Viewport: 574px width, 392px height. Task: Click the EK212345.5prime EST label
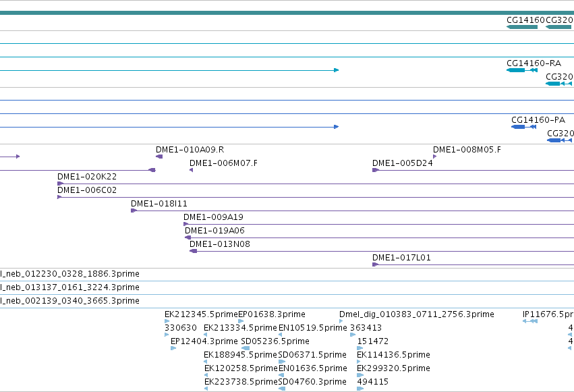pos(202,314)
